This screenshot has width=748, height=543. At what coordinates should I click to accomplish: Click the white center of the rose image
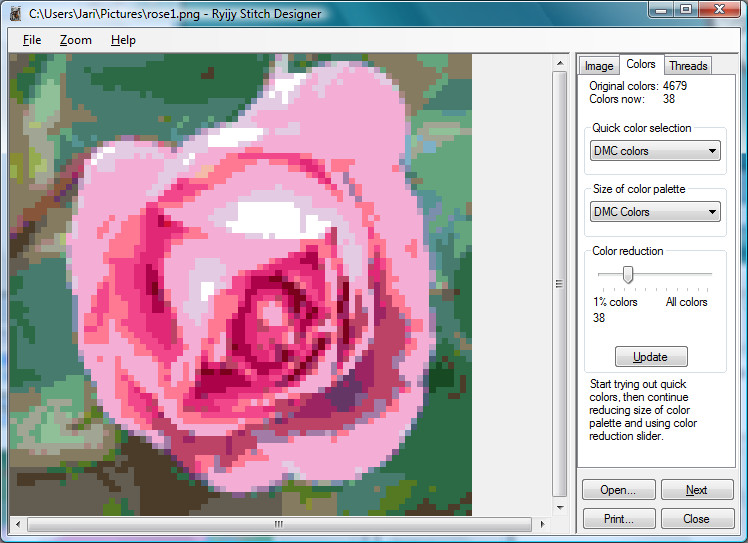277,219
